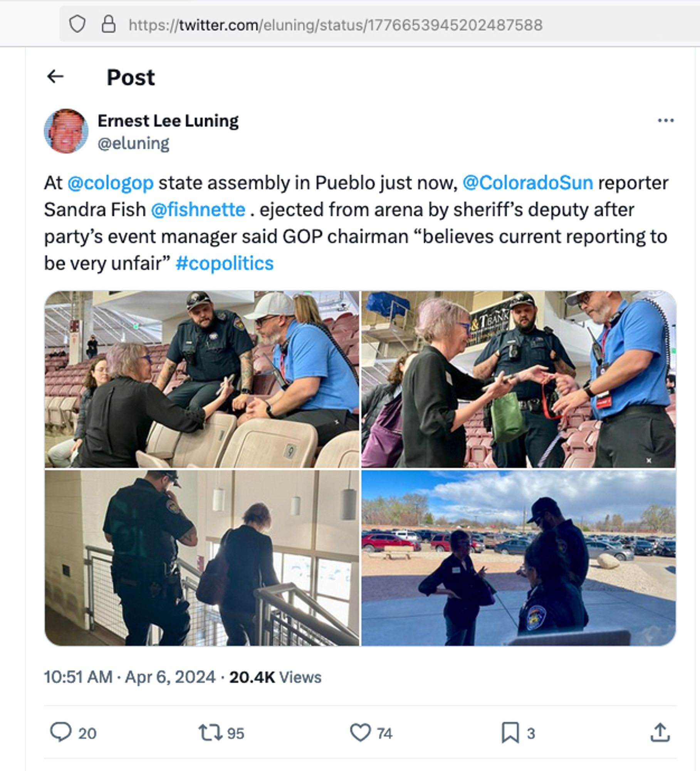Viewport: 700px width, 771px height.
Task: Open the @ColoradoSun mention link
Action: (527, 183)
